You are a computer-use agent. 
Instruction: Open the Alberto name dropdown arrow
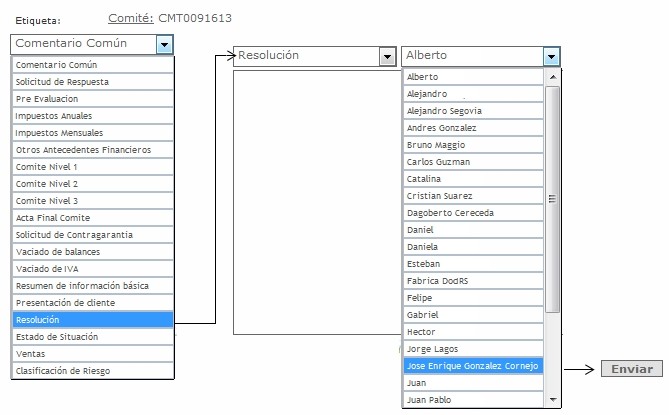551,57
